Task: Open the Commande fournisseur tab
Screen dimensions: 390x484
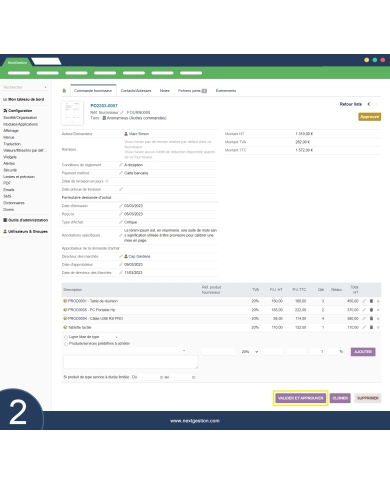Action: click(93, 91)
